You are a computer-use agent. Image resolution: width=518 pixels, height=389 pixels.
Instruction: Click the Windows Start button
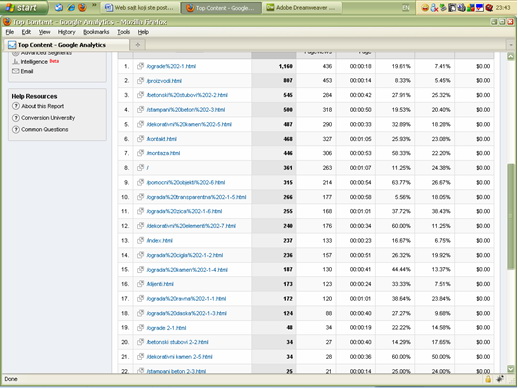click(23, 8)
